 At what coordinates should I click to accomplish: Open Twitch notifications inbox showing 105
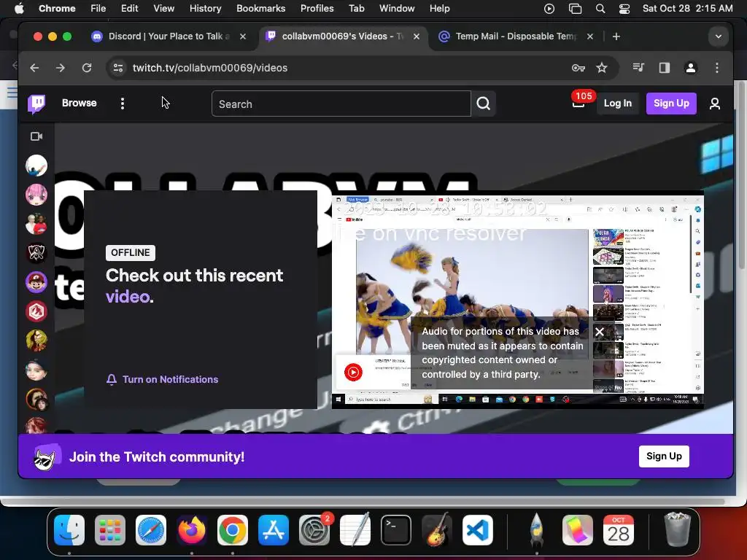[578, 103]
